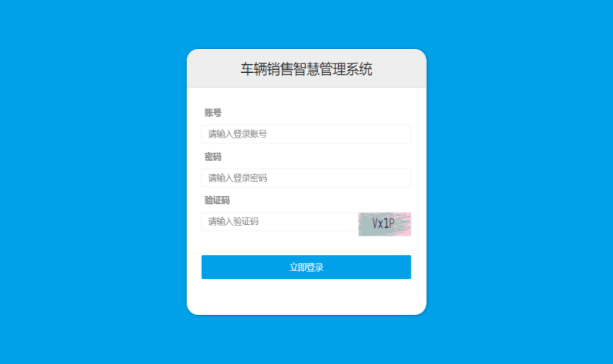Click empty white area below login button

[306, 297]
